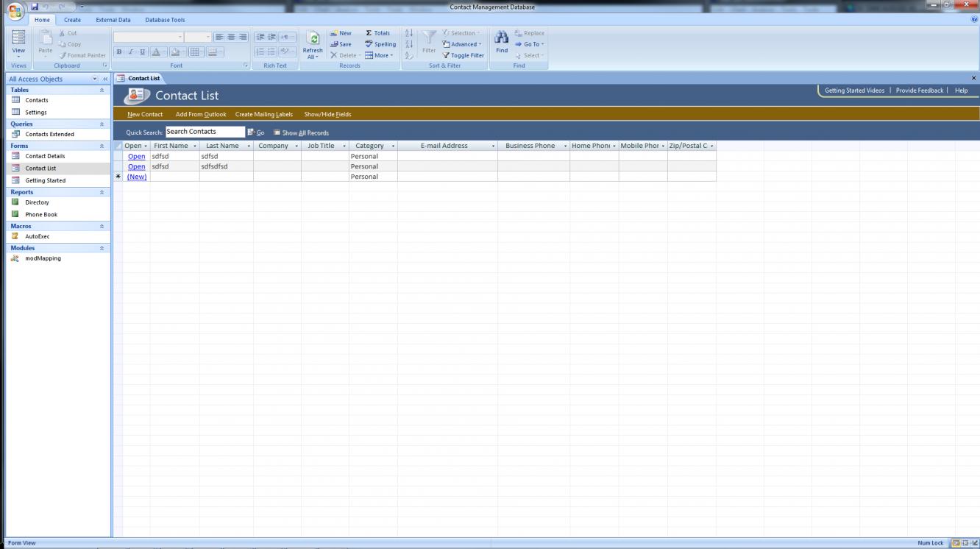Click Show/Hide Fields
Screen dimensions: 980x549
327,115
